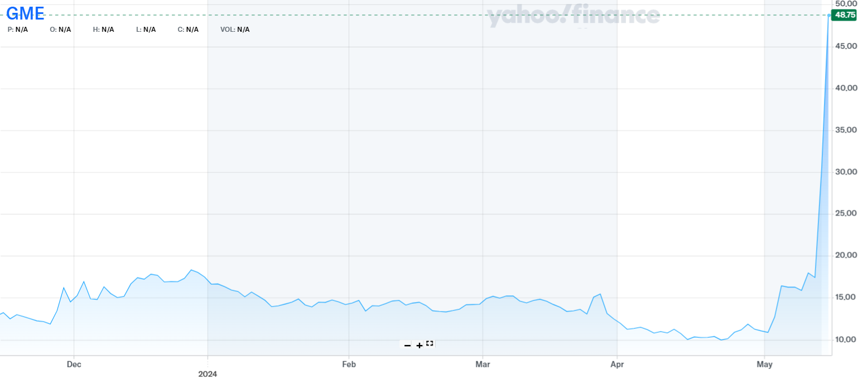Click the C: N/A legend entry
This screenshot has width=868, height=379.
click(x=188, y=30)
